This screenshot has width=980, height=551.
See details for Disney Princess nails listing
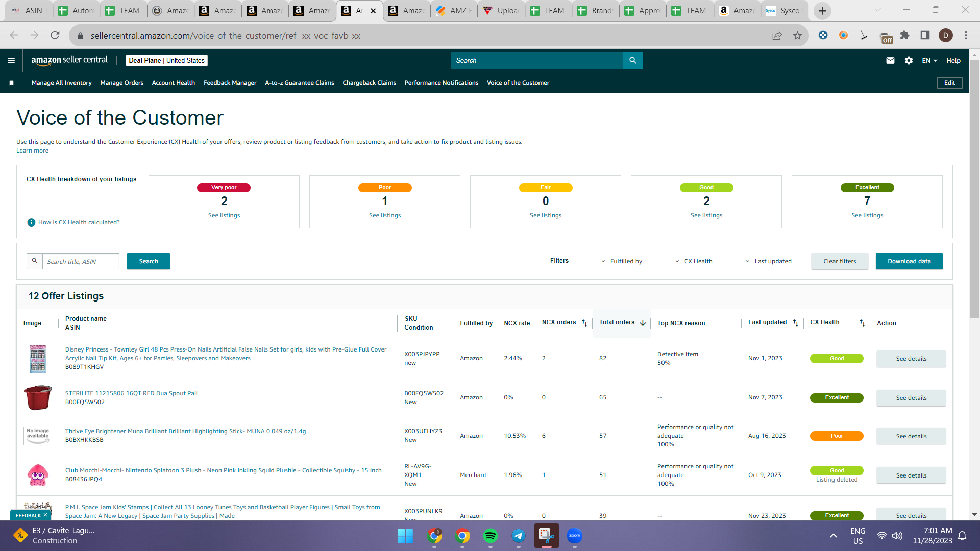click(911, 359)
